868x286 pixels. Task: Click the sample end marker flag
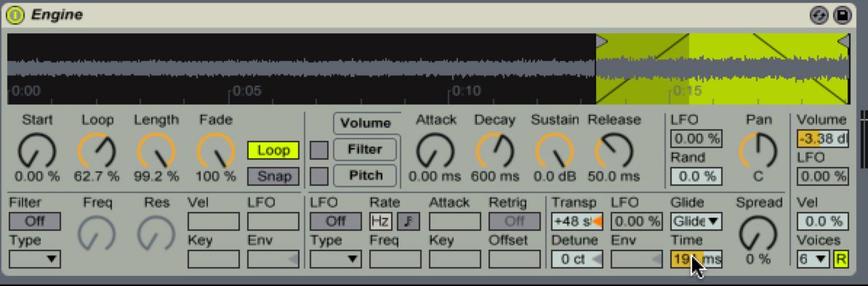coord(843,41)
